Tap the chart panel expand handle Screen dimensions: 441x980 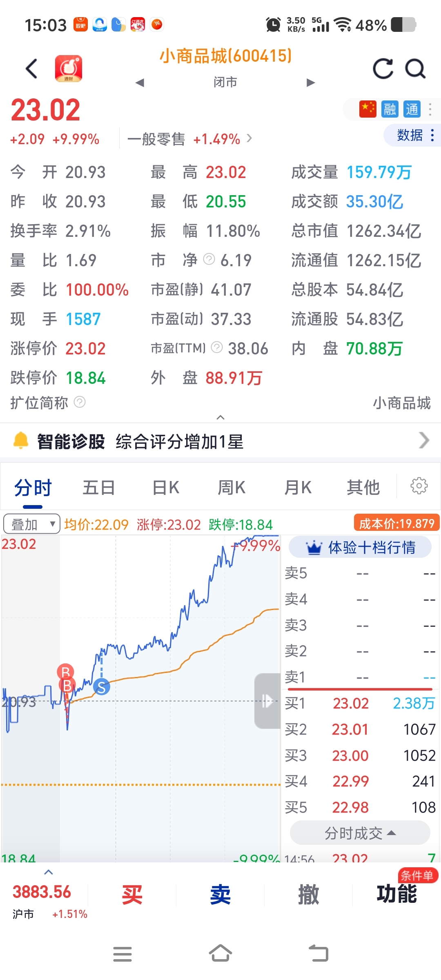coord(267,701)
